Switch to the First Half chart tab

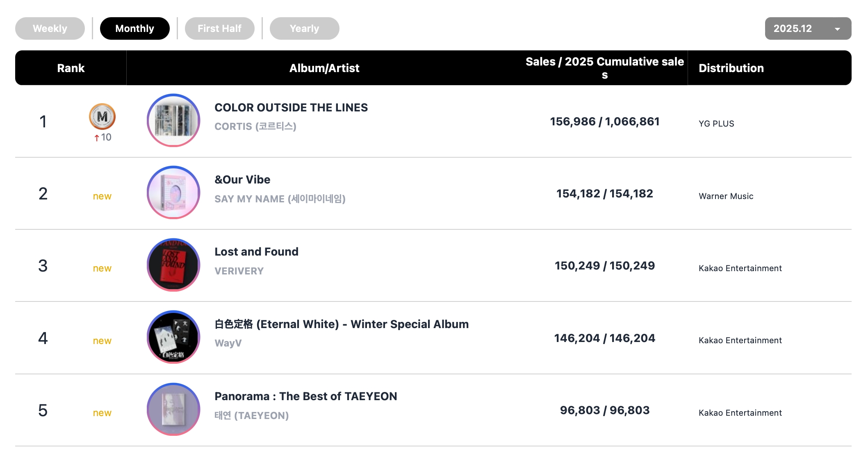pyautogui.click(x=219, y=29)
